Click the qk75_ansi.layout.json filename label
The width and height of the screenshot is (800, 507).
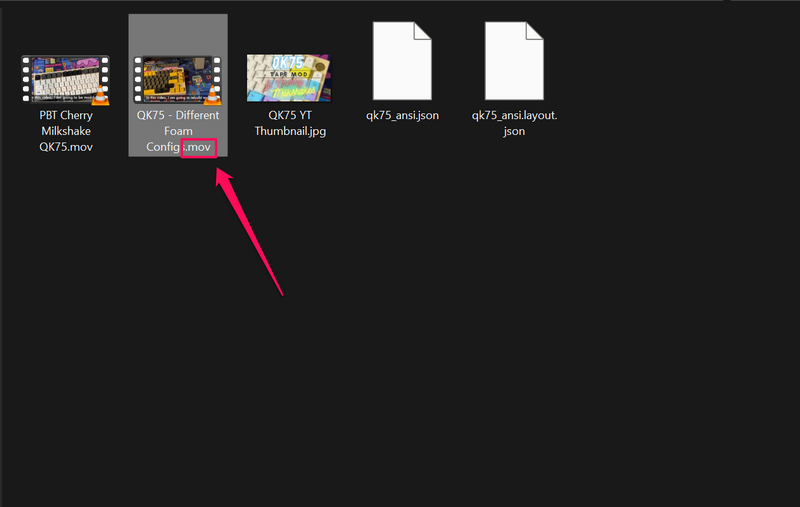point(514,123)
